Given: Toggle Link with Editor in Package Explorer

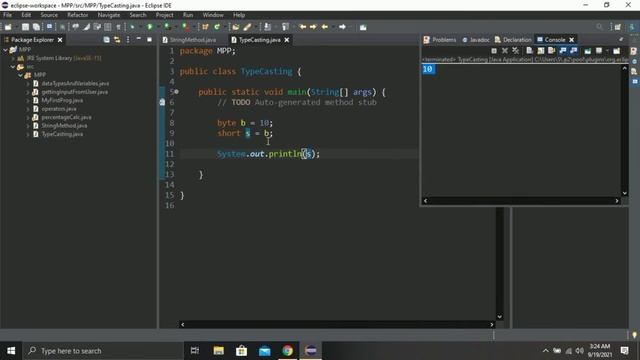Looking at the screenshot, I should [x=117, y=40].
